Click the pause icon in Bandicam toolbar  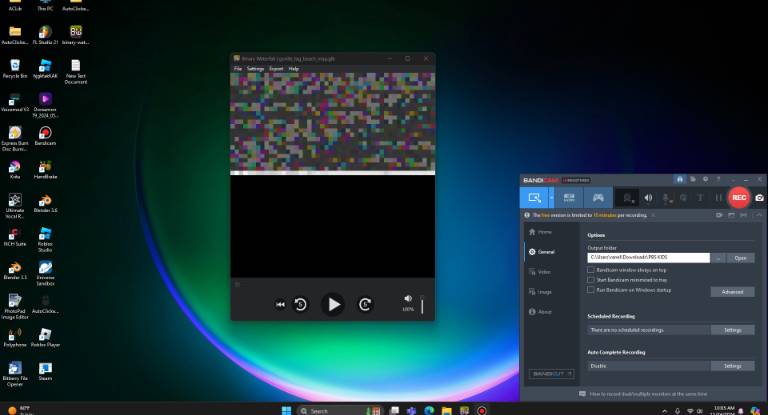[x=718, y=197]
